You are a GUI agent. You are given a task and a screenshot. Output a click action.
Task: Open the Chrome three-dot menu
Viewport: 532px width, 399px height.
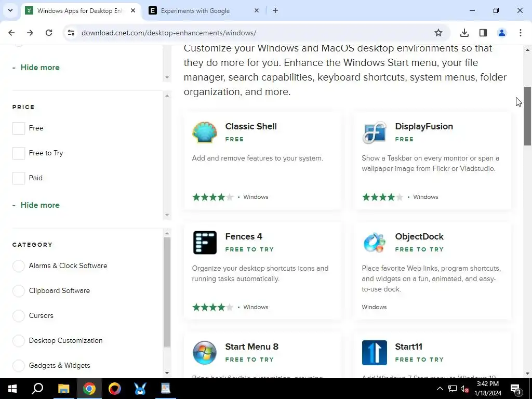click(x=520, y=33)
